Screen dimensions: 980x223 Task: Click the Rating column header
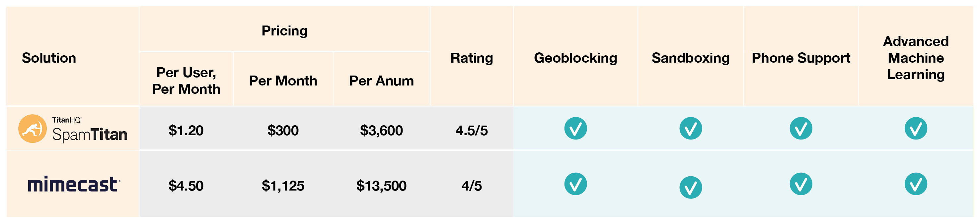coord(472,58)
